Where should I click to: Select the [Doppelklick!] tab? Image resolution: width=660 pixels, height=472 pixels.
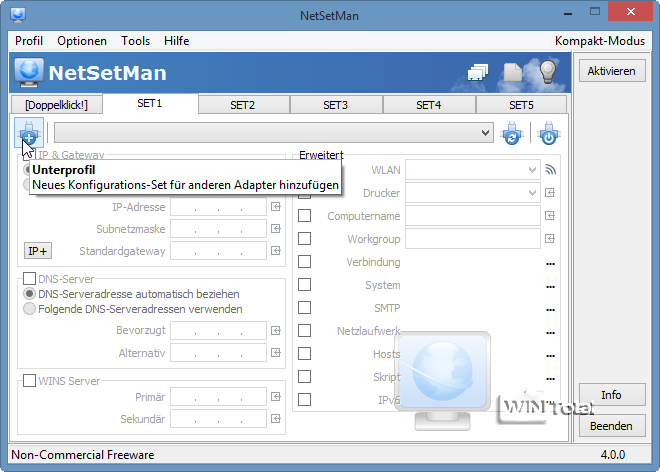click(56, 105)
